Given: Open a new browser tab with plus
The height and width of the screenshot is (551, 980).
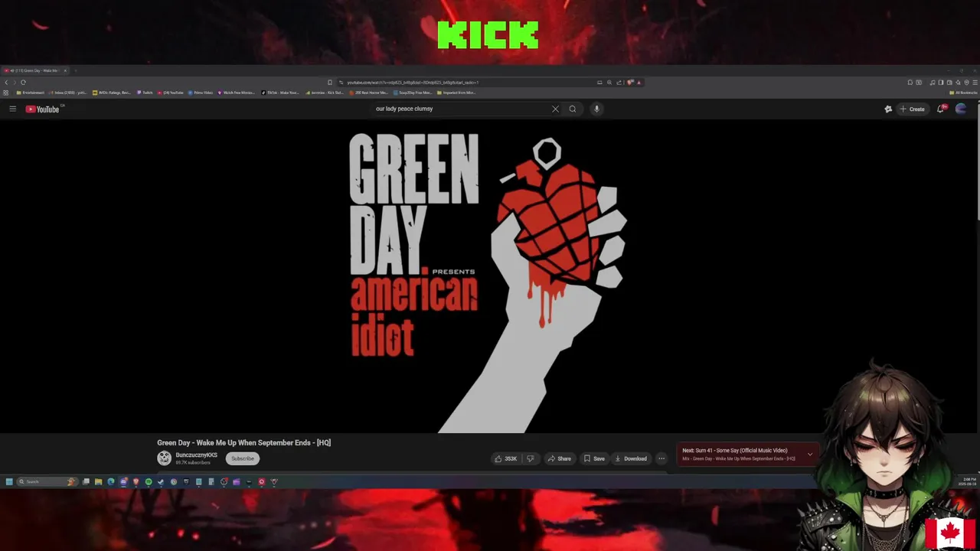Looking at the screenshot, I should point(76,70).
